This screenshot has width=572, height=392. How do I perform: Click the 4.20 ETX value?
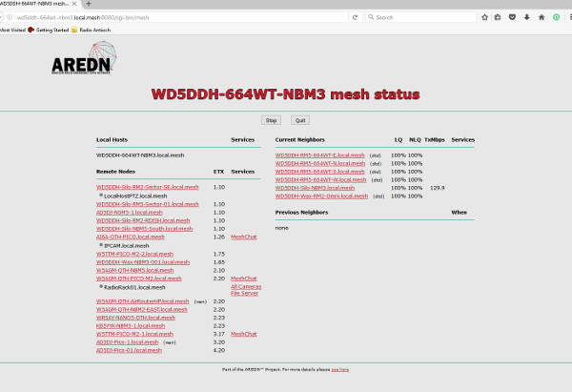tap(219, 350)
